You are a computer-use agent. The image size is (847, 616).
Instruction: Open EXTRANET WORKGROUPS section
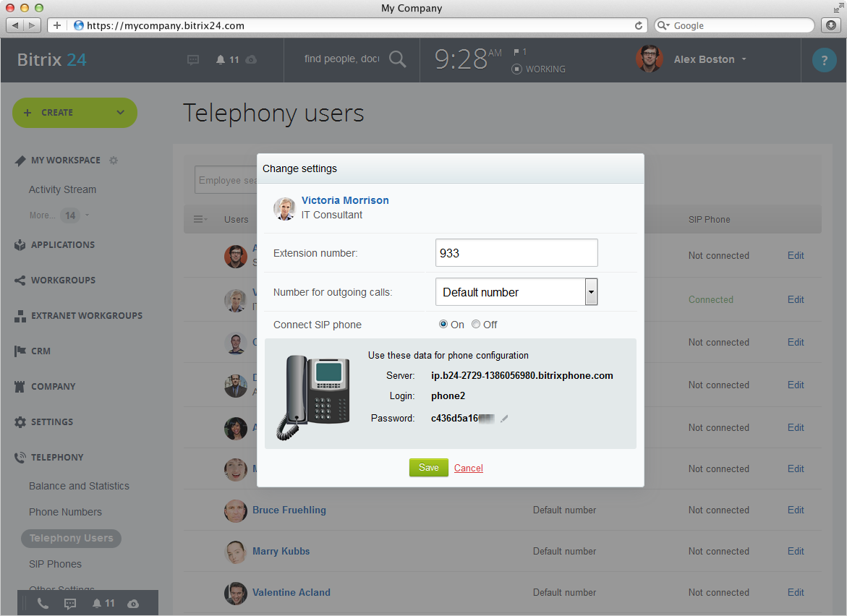tap(86, 315)
